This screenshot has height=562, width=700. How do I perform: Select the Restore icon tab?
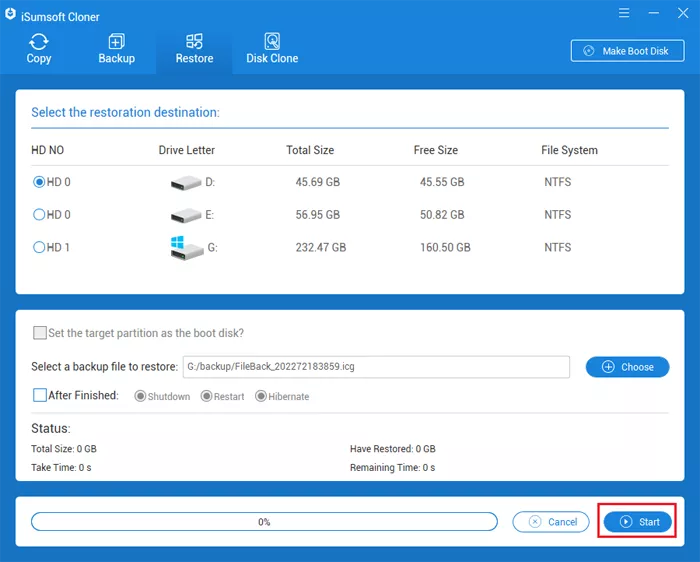194,42
